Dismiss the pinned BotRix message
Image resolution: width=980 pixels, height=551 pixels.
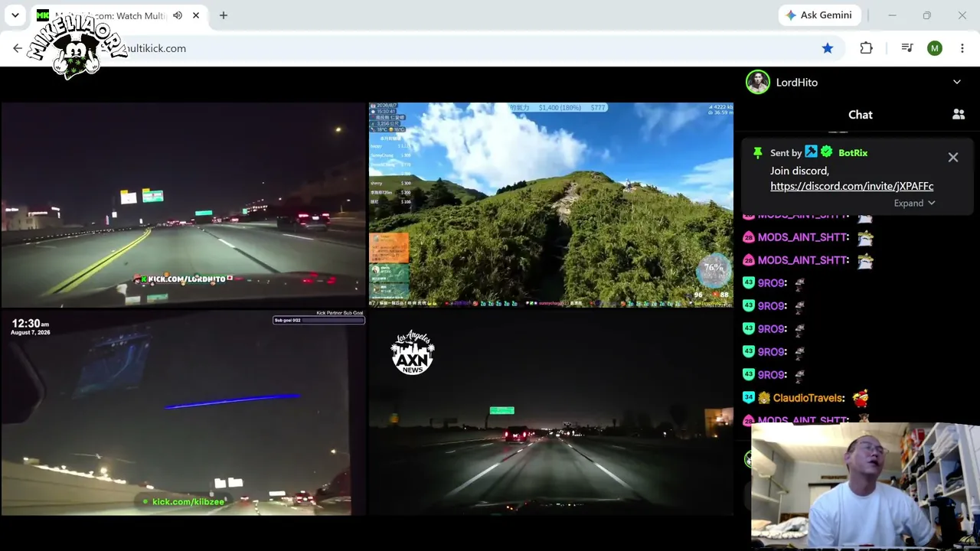pos(953,157)
